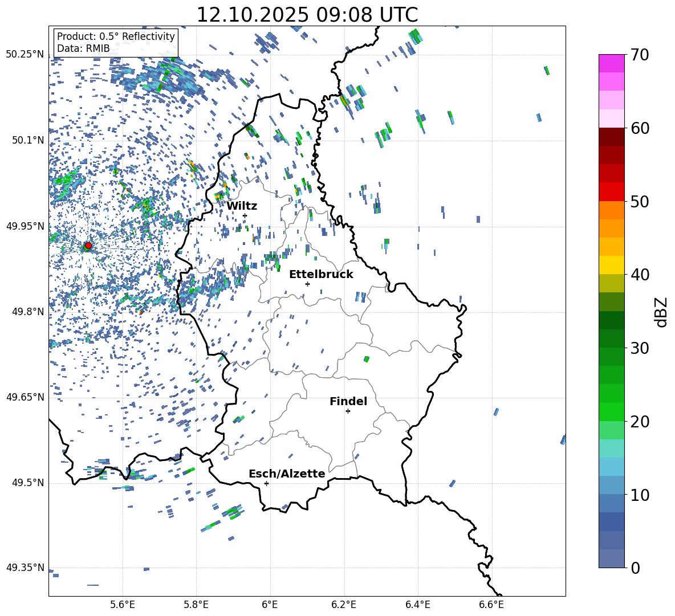Click the light blue 15 dBZ color band

click(611, 467)
